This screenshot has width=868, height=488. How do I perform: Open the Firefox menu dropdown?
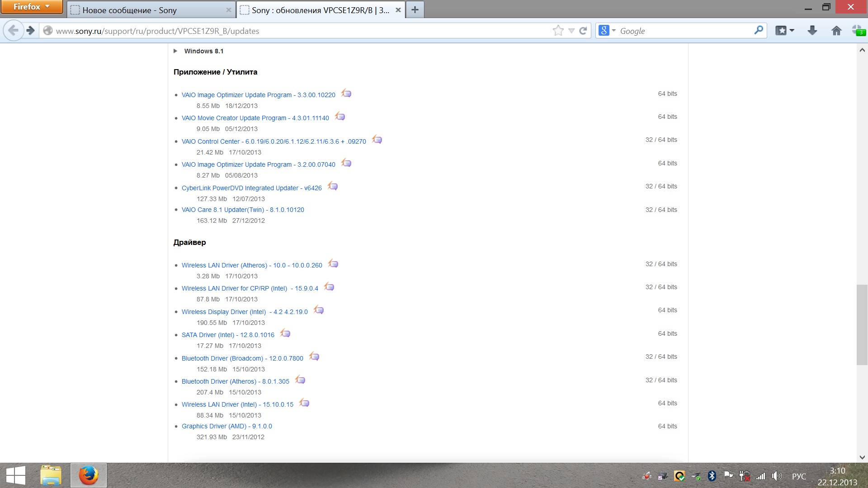[32, 7]
